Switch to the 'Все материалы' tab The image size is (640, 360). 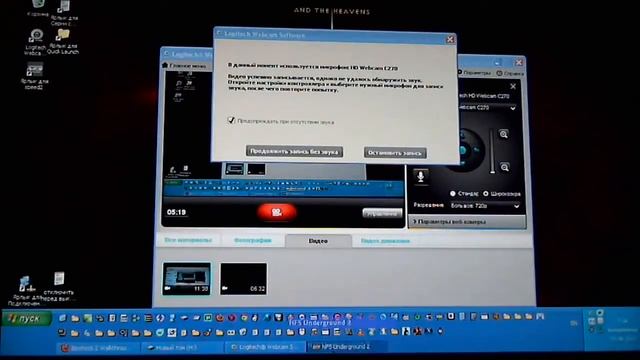pos(188,240)
